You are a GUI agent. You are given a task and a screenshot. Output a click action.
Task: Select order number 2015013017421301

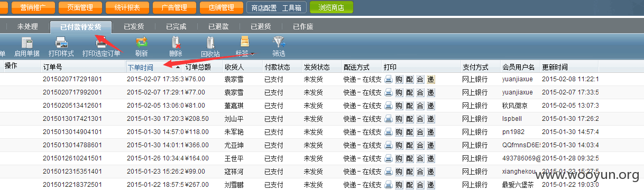(72, 119)
